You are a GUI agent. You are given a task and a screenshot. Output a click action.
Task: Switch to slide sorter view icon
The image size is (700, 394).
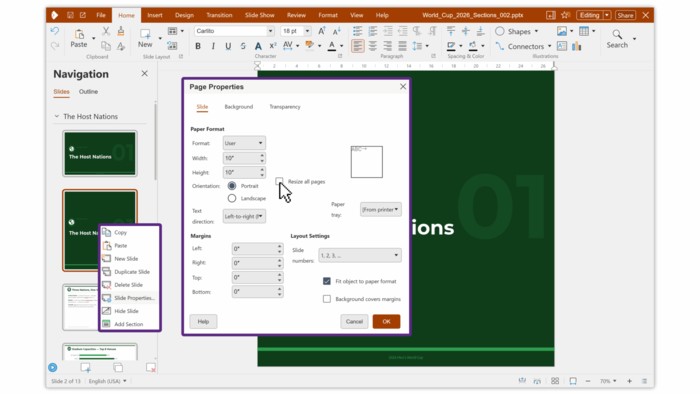point(555,381)
